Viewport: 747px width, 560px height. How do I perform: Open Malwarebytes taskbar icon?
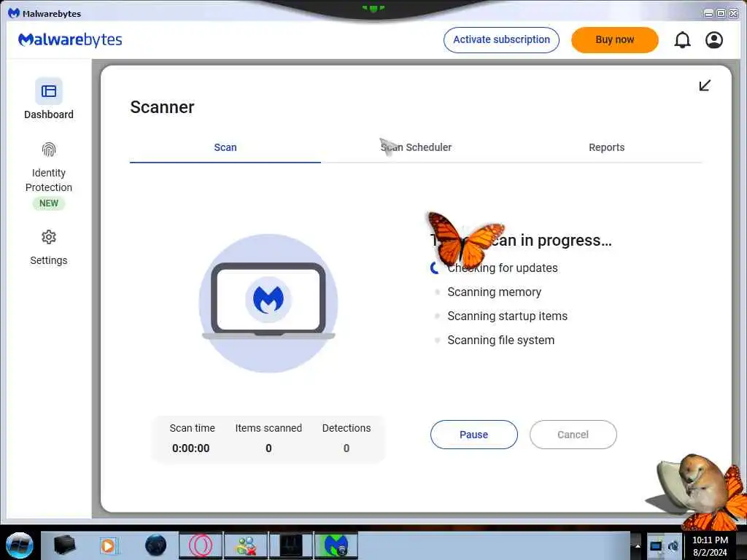click(x=336, y=545)
